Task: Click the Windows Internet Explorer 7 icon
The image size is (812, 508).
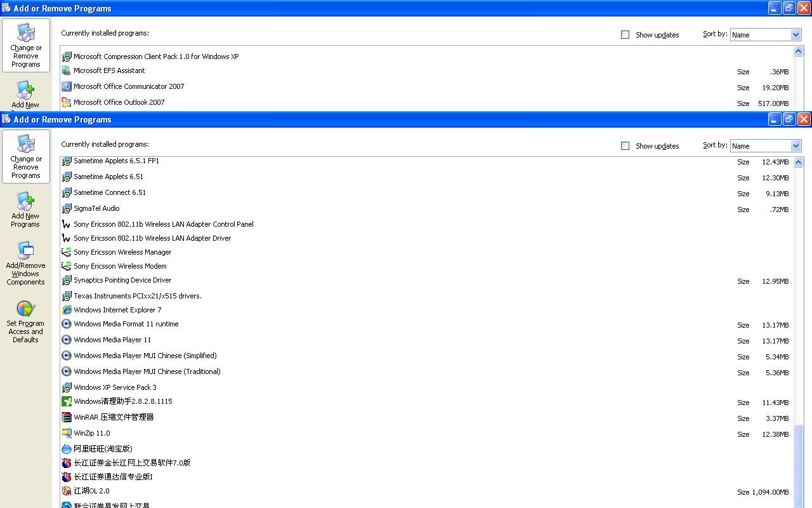Action: (66, 310)
